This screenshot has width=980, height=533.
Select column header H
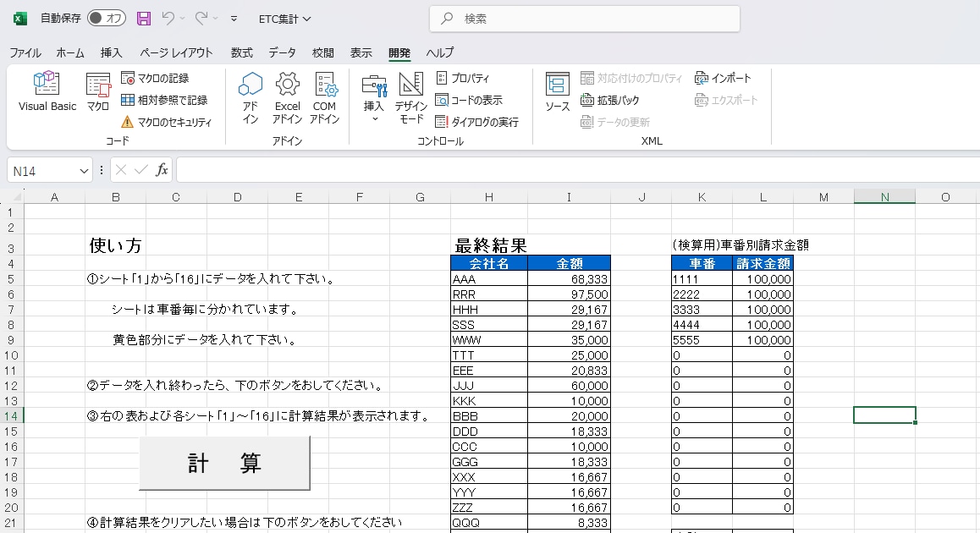point(489,197)
